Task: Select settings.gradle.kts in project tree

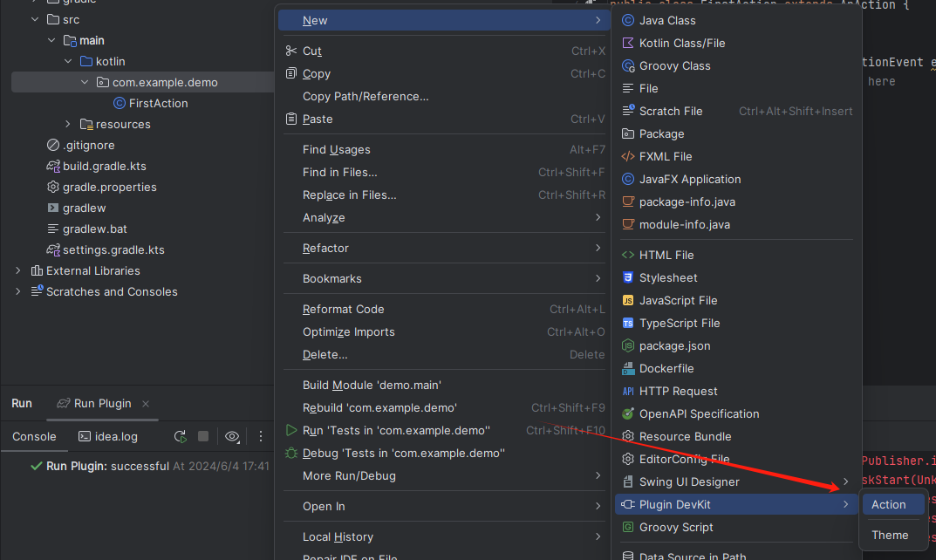Action: pos(113,249)
